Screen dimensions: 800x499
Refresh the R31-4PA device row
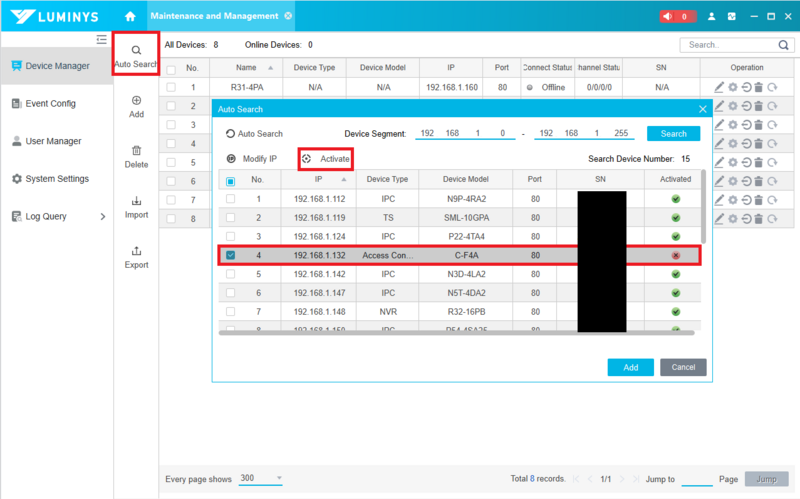click(x=772, y=87)
